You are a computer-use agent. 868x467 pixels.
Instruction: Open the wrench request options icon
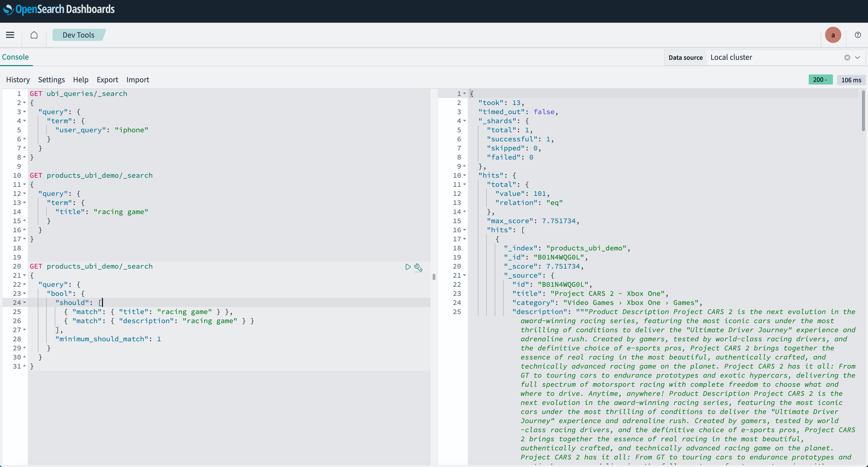[x=418, y=267]
